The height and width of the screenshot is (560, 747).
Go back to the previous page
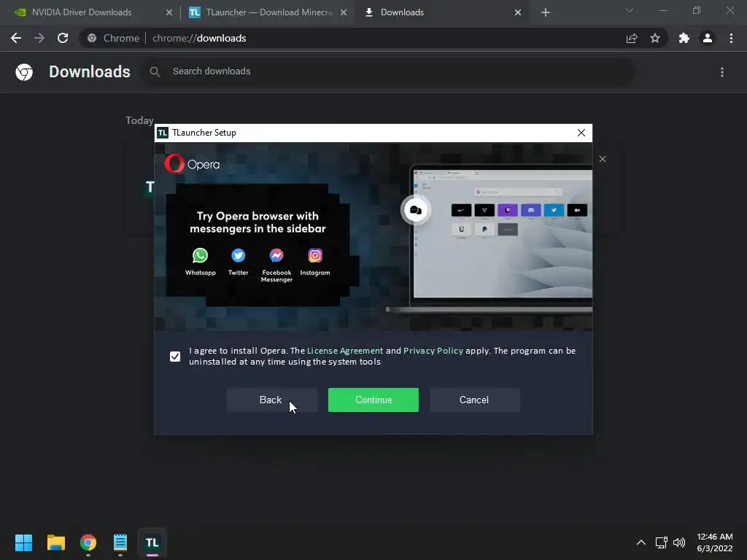(x=16, y=38)
